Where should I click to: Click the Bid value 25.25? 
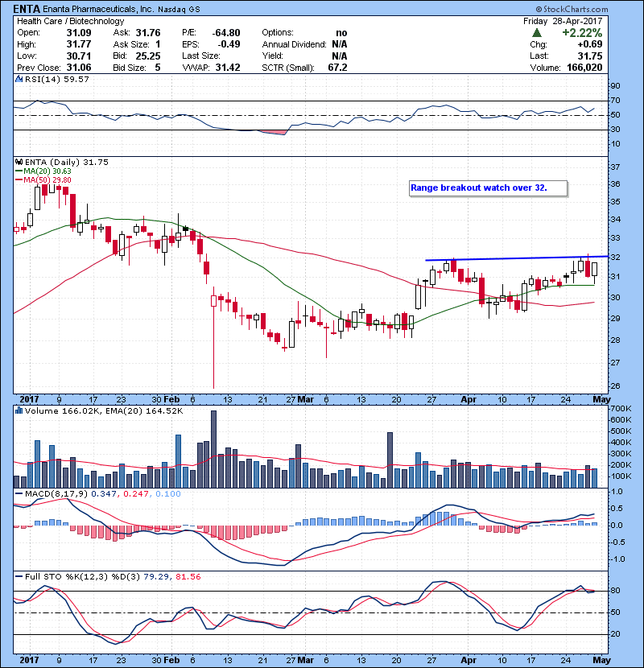(148, 56)
